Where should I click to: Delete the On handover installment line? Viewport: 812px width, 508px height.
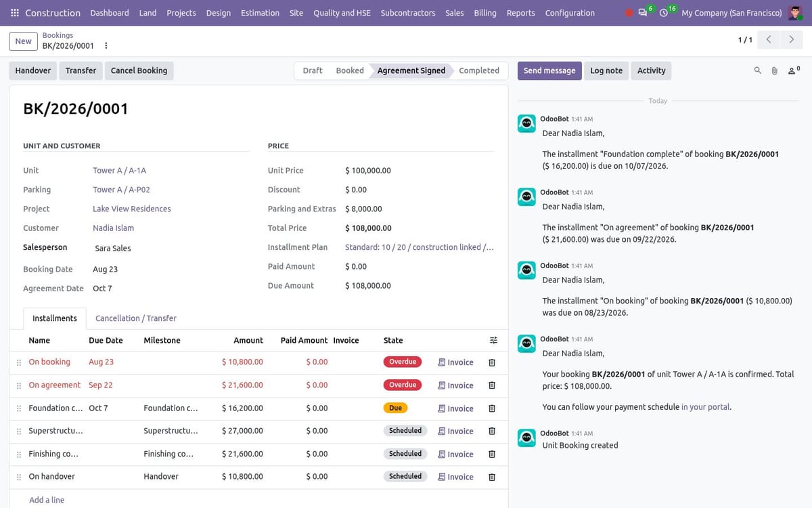click(492, 477)
